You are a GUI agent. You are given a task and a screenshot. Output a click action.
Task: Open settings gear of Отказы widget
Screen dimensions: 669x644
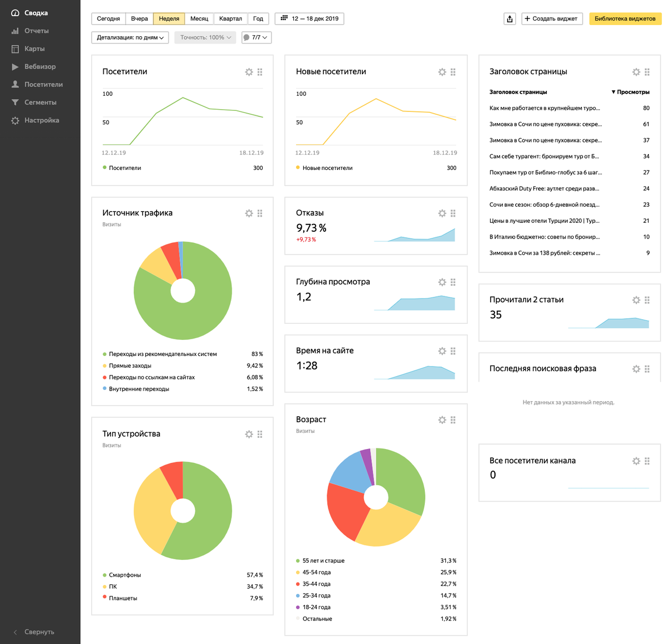pos(442,213)
